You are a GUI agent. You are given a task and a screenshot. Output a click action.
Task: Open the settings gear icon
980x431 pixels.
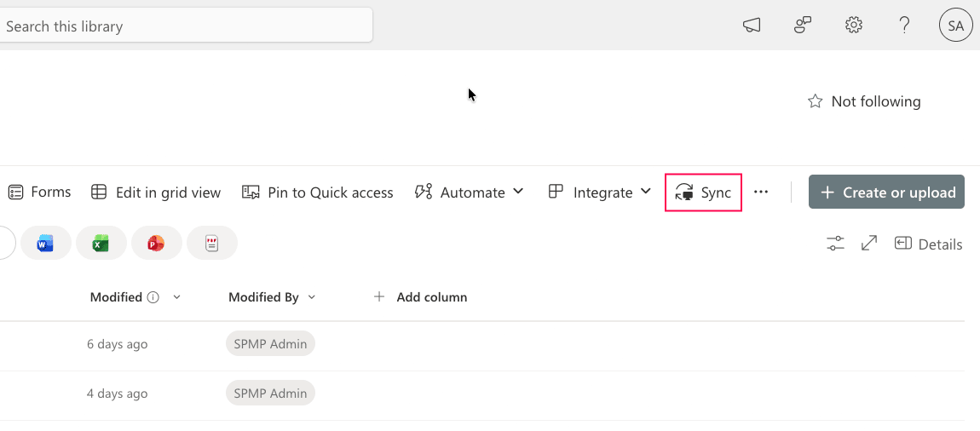point(853,26)
